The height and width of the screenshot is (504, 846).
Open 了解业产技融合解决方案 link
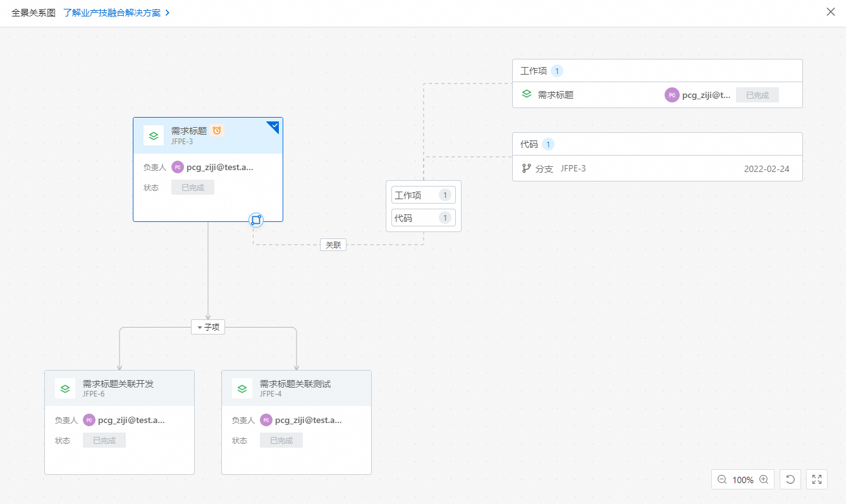point(117,13)
